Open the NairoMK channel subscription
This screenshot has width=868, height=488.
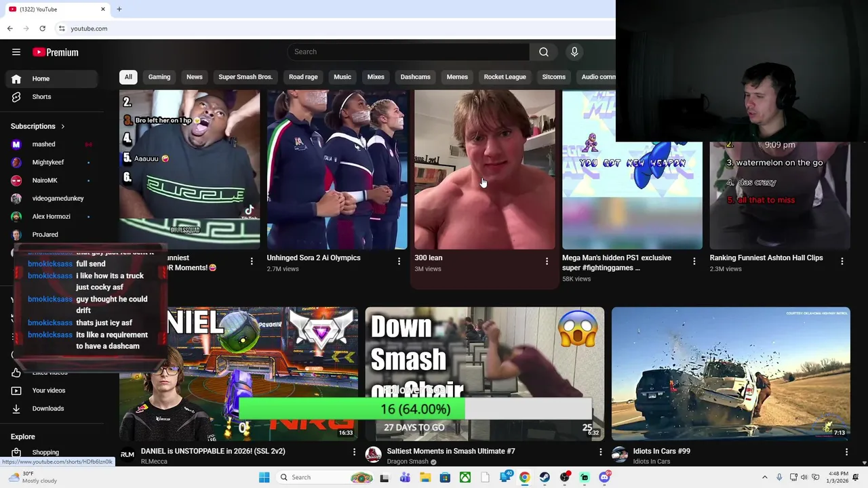pos(52,180)
